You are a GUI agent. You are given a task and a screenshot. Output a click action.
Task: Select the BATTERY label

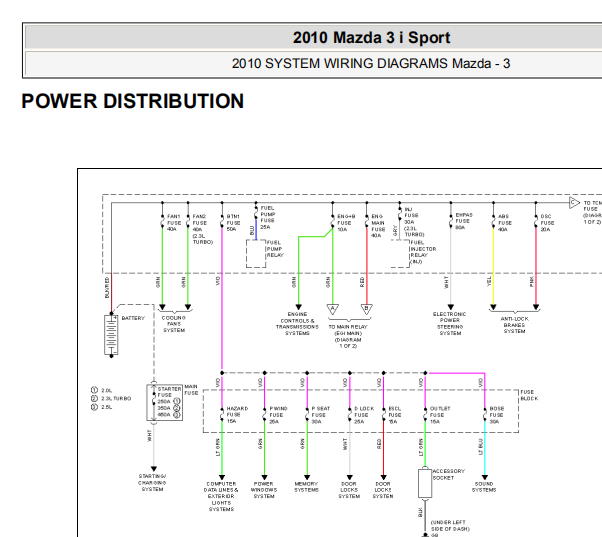click(133, 318)
